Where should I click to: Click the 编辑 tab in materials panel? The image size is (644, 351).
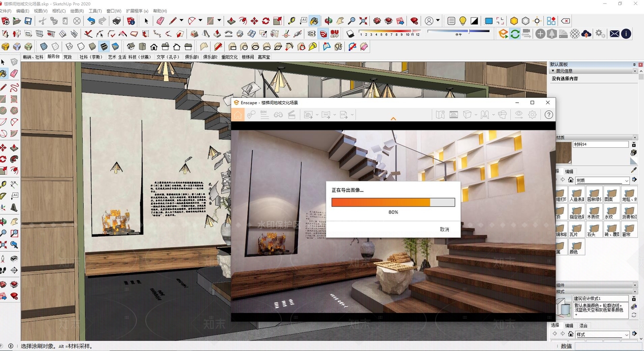pos(569,171)
